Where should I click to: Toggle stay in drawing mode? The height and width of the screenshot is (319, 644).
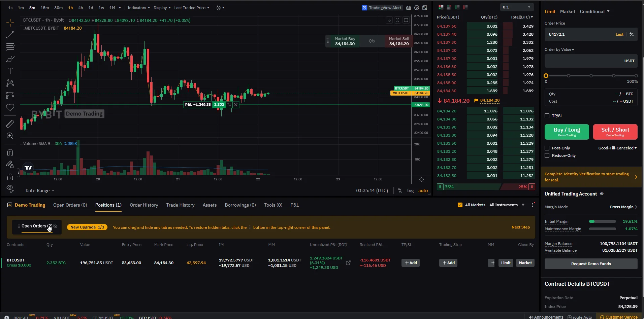10,165
